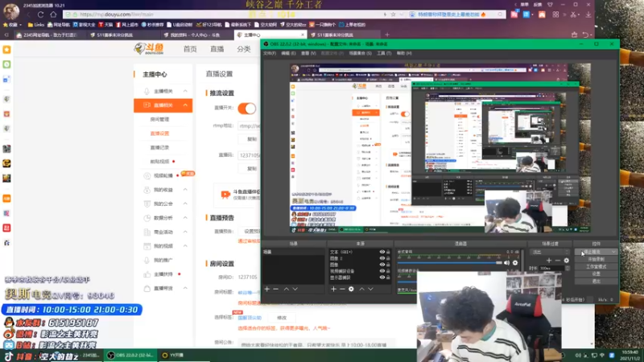
Task: Move source down in OBS sources panel
Action: (370, 289)
